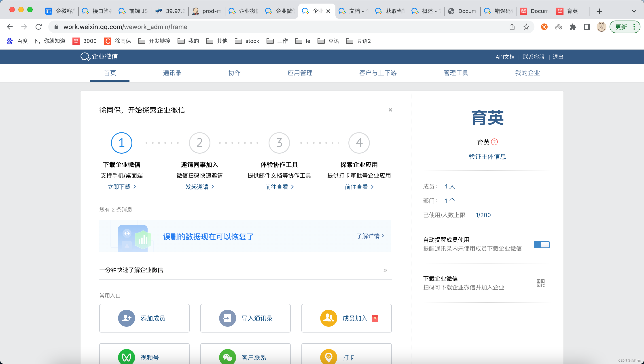Click the 1/200 usage limit value

[483, 215]
